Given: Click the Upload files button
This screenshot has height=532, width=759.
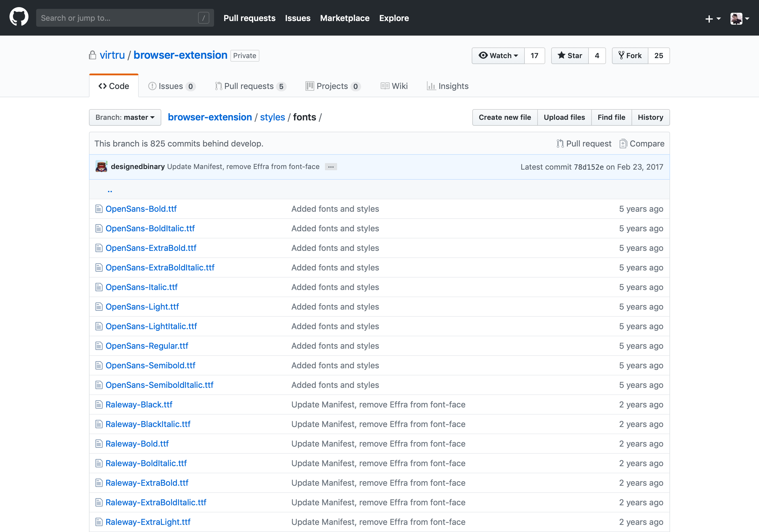Looking at the screenshot, I should click(x=564, y=117).
